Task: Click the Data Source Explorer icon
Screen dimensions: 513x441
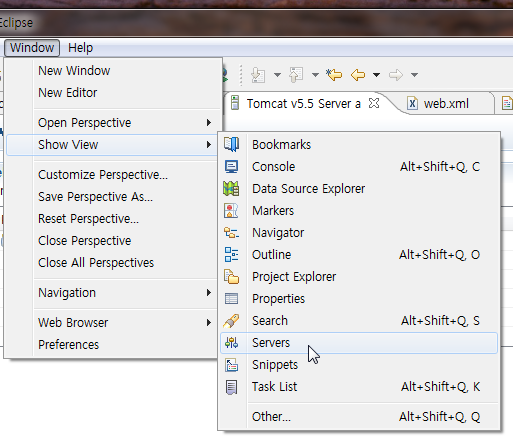Action: (x=231, y=188)
